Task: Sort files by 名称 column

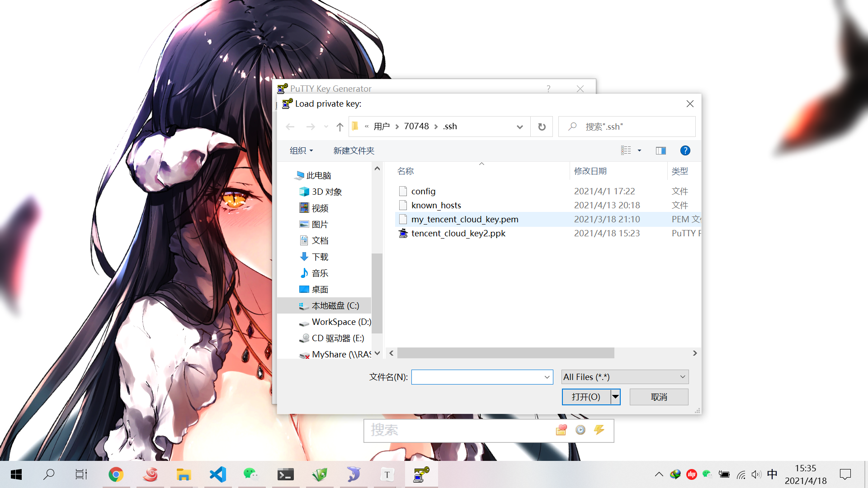Action: tap(406, 171)
